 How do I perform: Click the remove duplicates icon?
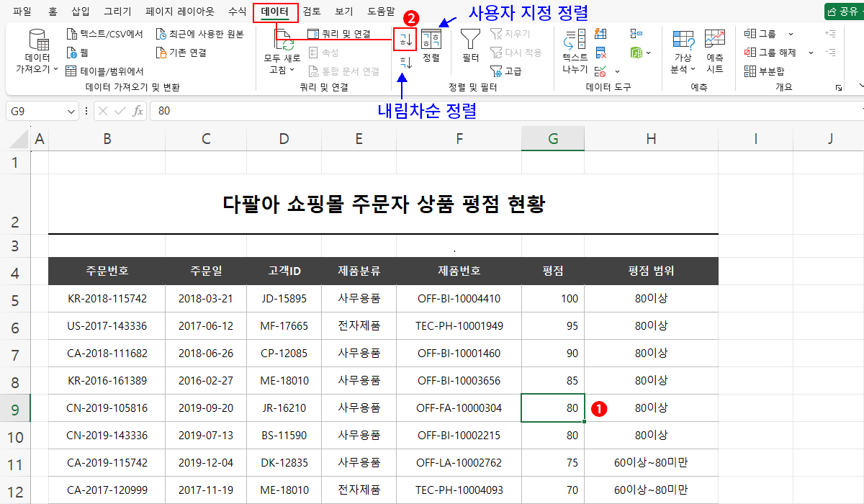601,53
